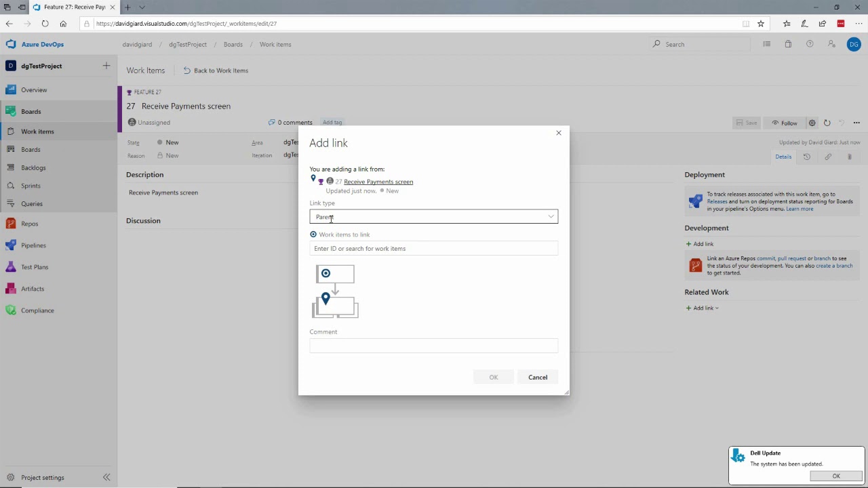Collapse the sidebar with double chevron

pyautogui.click(x=106, y=477)
